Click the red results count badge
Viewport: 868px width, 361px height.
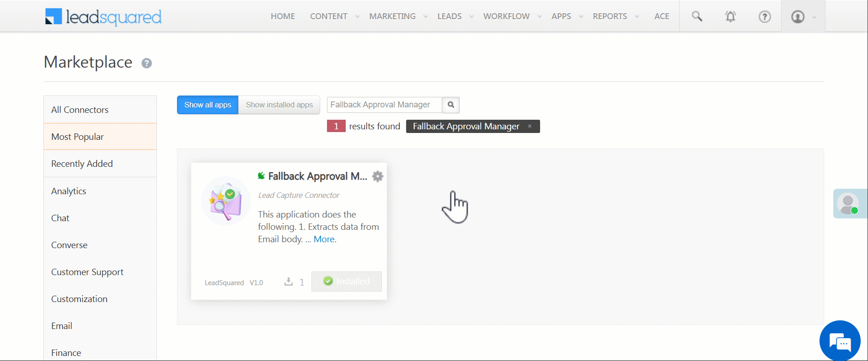(336, 126)
